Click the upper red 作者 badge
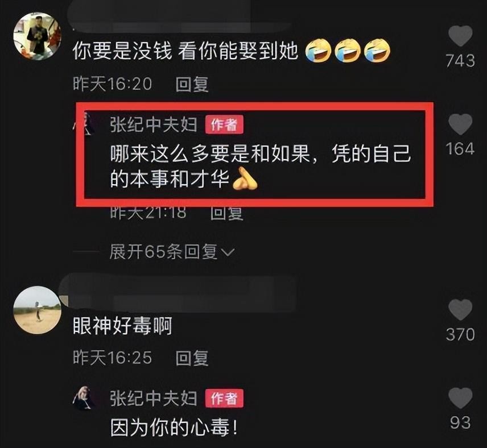Image resolution: width=487 pixels, height=448 pixels. click(x=224, y=125)
